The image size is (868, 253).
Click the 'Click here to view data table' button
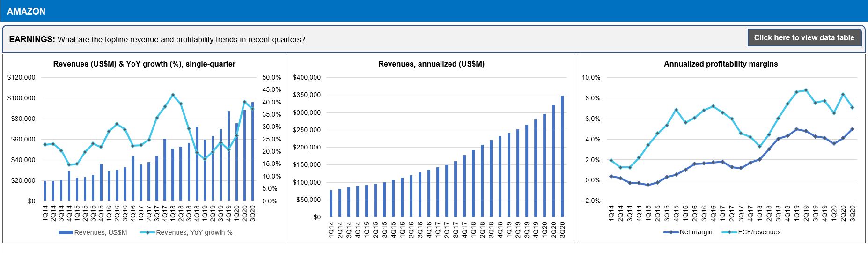(804, 38)
